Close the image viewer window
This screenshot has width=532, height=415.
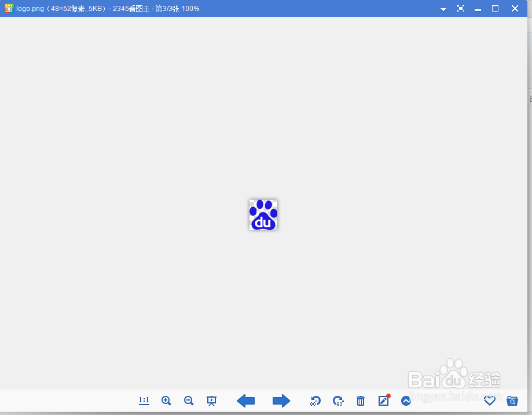coord(515,9)
